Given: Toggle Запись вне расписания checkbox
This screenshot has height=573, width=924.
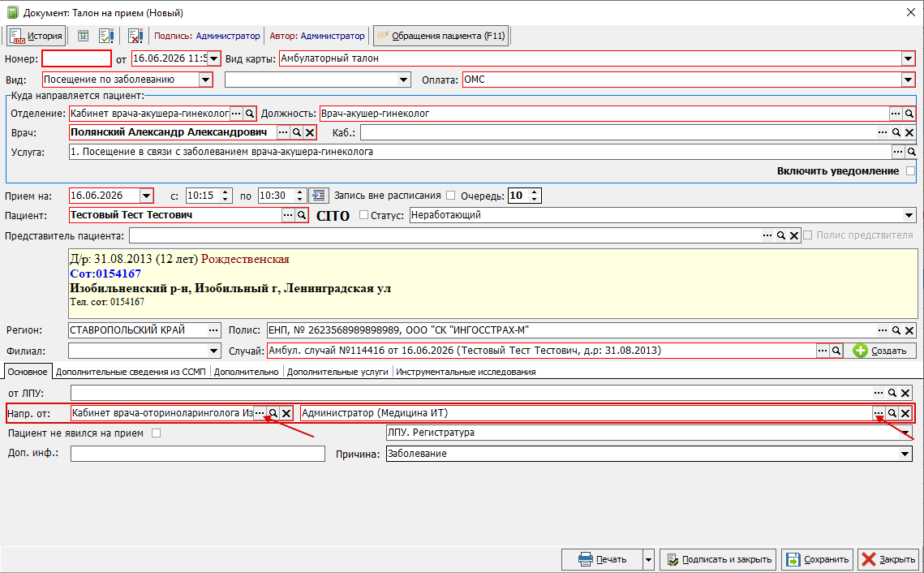Looking at the screenshot, I should (x=451, y=196).
